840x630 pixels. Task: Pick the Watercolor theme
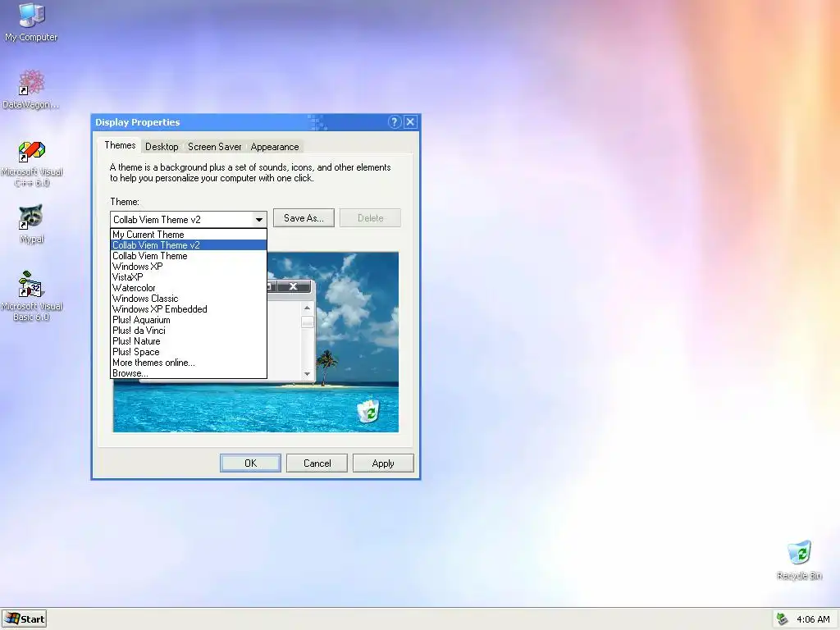pos(189,288)
